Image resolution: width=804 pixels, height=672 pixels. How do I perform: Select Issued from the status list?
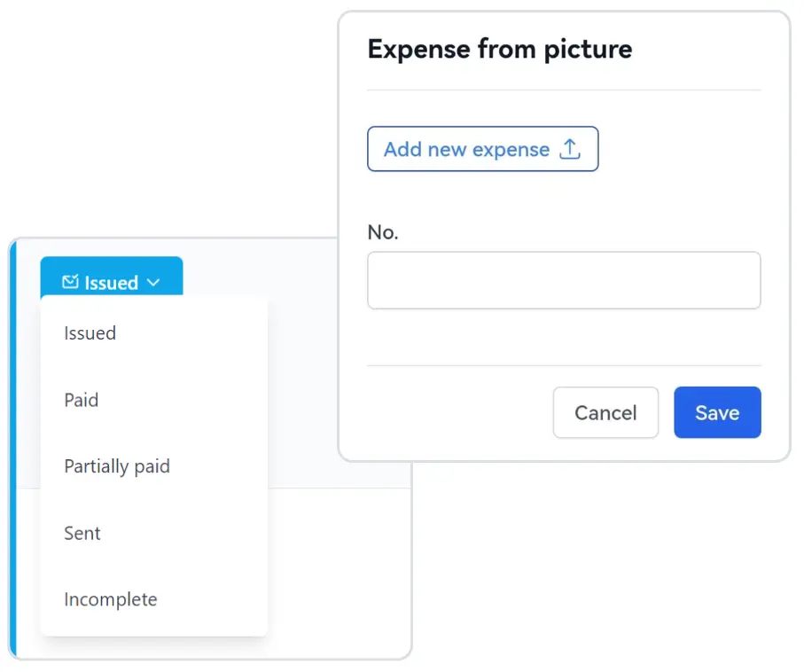pos(90,333)
